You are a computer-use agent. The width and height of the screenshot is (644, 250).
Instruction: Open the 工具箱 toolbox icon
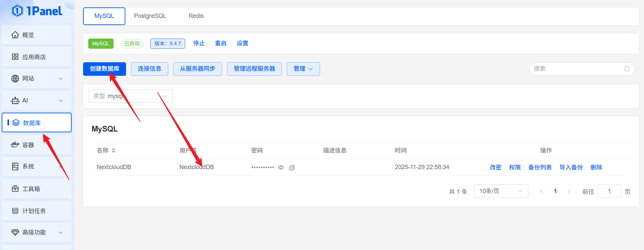coord(15,189)
